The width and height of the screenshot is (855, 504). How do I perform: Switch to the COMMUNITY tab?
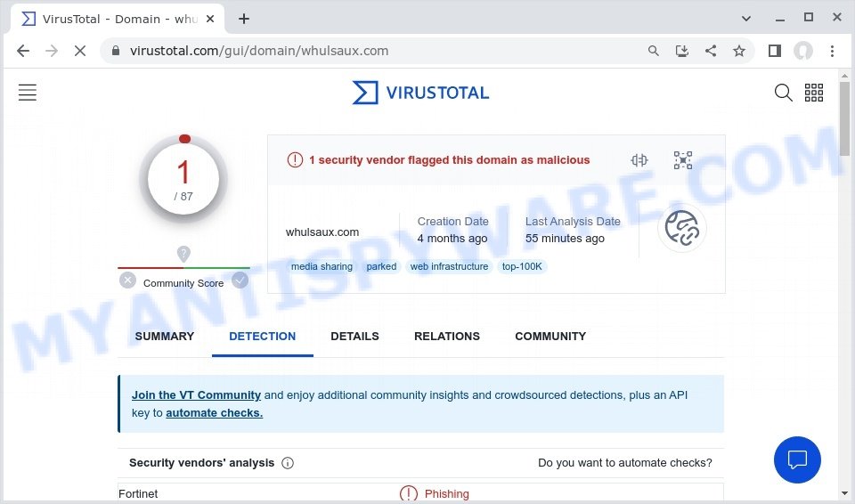tap(550, 336)
